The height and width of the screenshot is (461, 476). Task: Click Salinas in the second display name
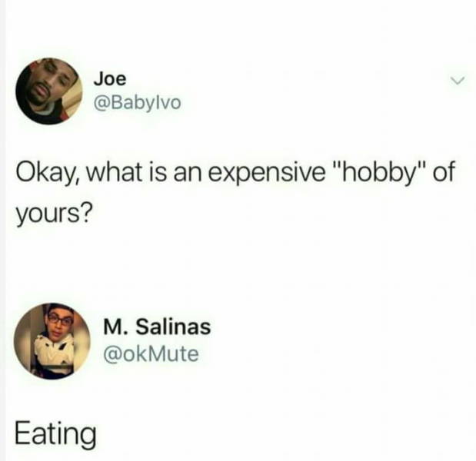point(173,327)
